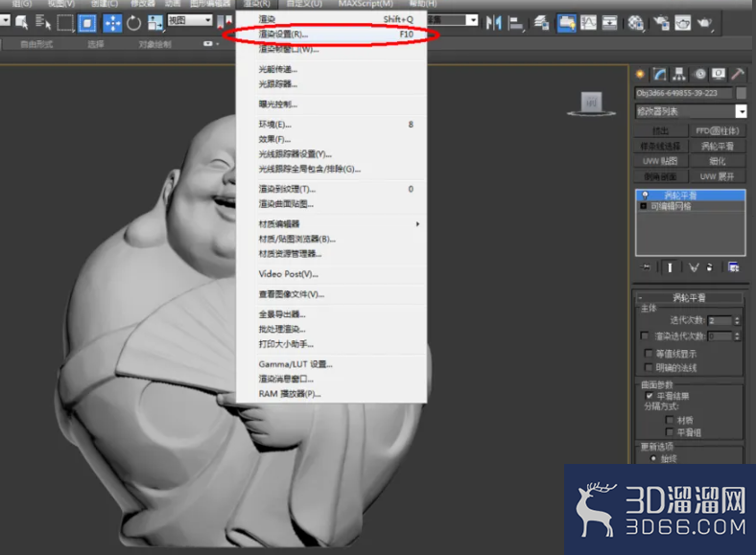
Task: Enable 渲染迭代次数 checkbox
Action: tap(644, 335)
